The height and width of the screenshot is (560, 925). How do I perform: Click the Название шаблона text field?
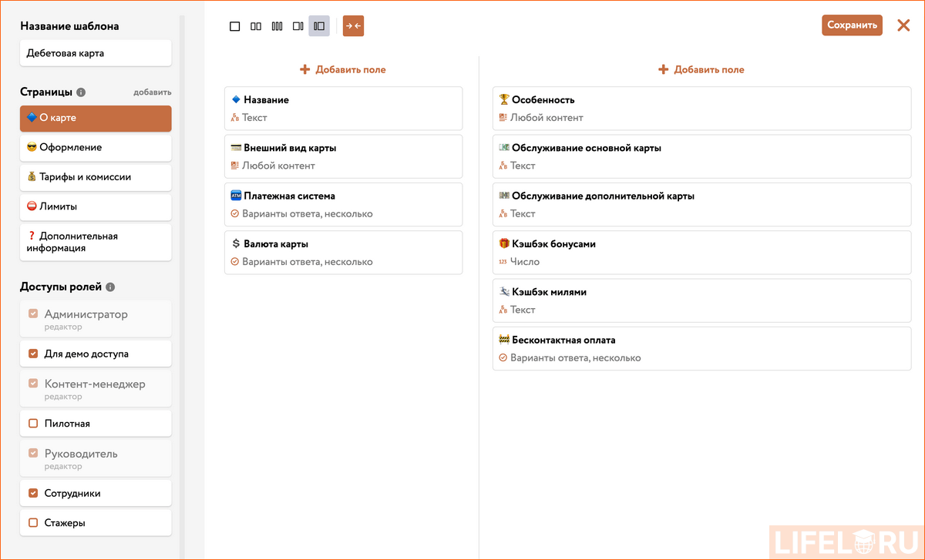(96, 52)
